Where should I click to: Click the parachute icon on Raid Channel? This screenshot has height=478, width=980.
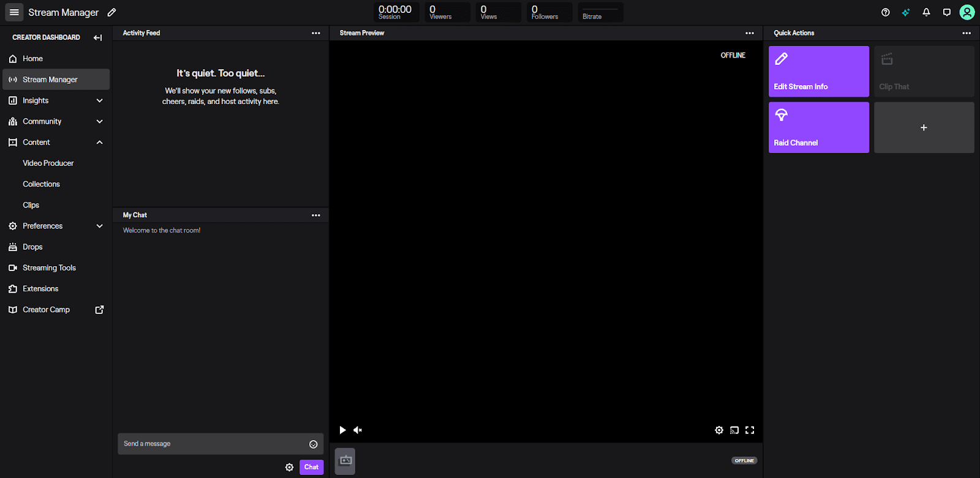point(782,114)
